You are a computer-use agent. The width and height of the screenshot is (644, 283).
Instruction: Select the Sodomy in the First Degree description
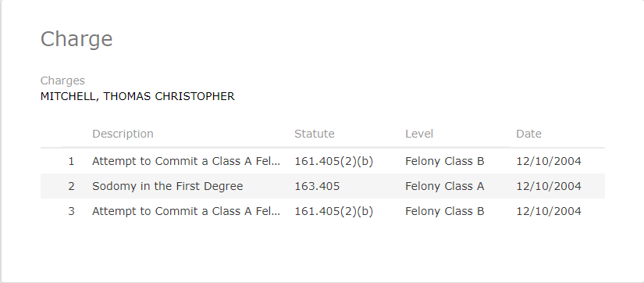[168, 186]
